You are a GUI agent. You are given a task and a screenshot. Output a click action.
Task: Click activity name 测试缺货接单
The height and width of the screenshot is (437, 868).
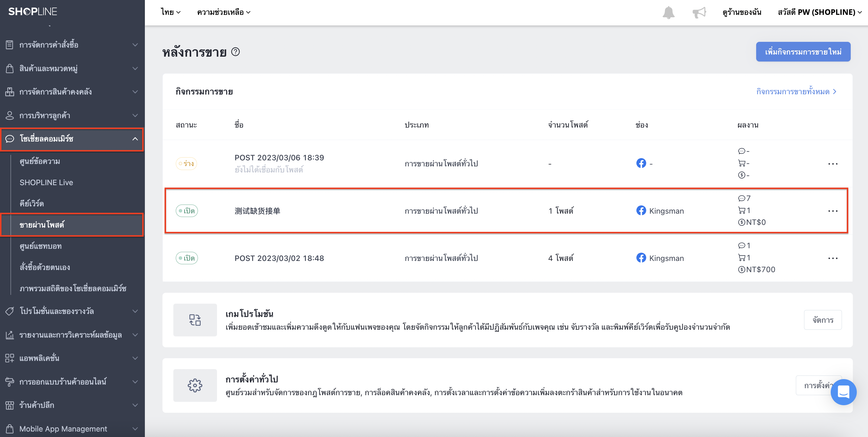(257, 211)
